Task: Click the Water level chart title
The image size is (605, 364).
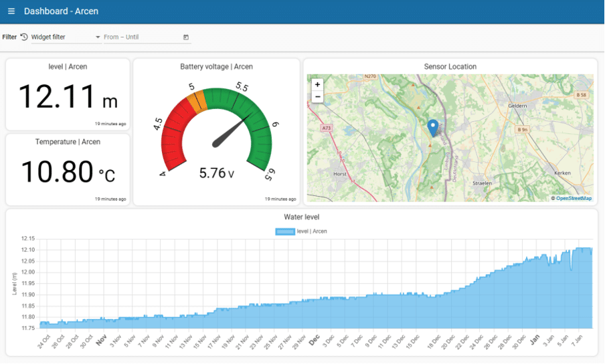Action: [x=301, y=217]
